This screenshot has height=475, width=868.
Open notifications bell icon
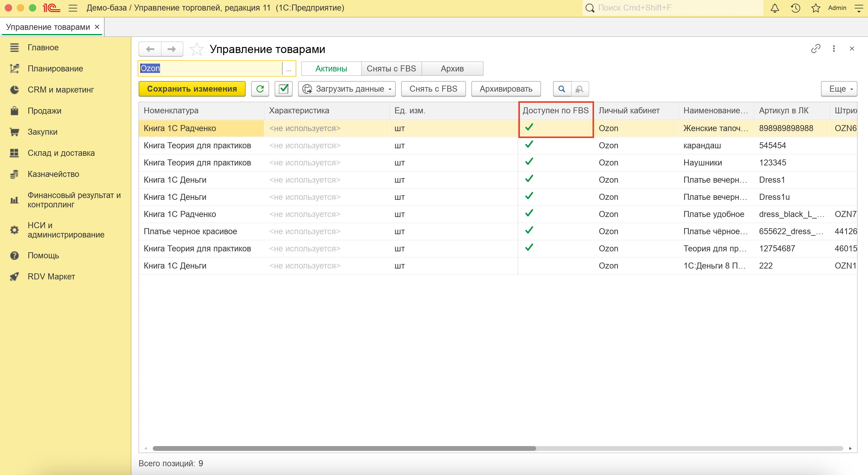click(x=775, y=8)
